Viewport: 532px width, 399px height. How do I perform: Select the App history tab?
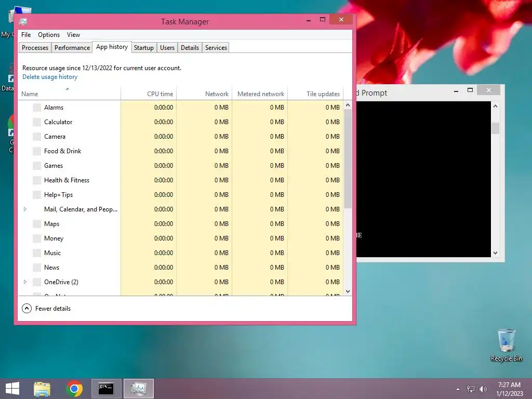(112, 47)
